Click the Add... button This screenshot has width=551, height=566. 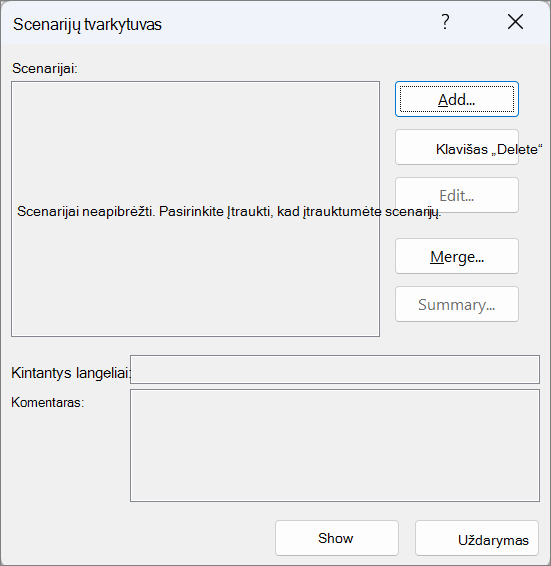457,99
